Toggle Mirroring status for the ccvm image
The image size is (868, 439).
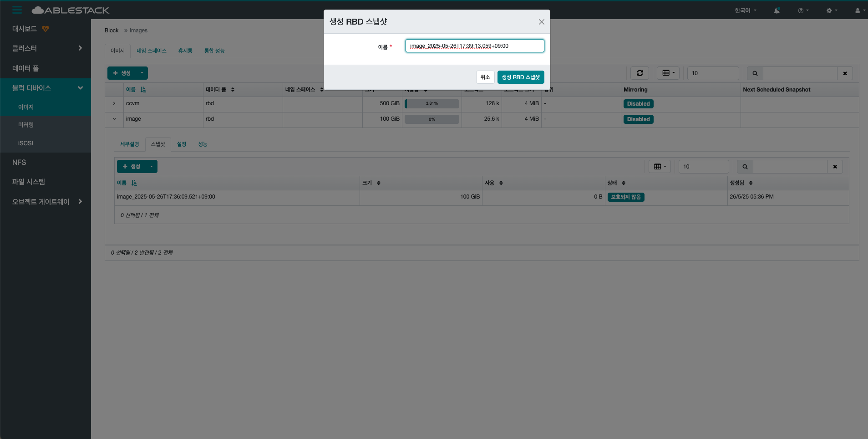[x=638, y=103]
